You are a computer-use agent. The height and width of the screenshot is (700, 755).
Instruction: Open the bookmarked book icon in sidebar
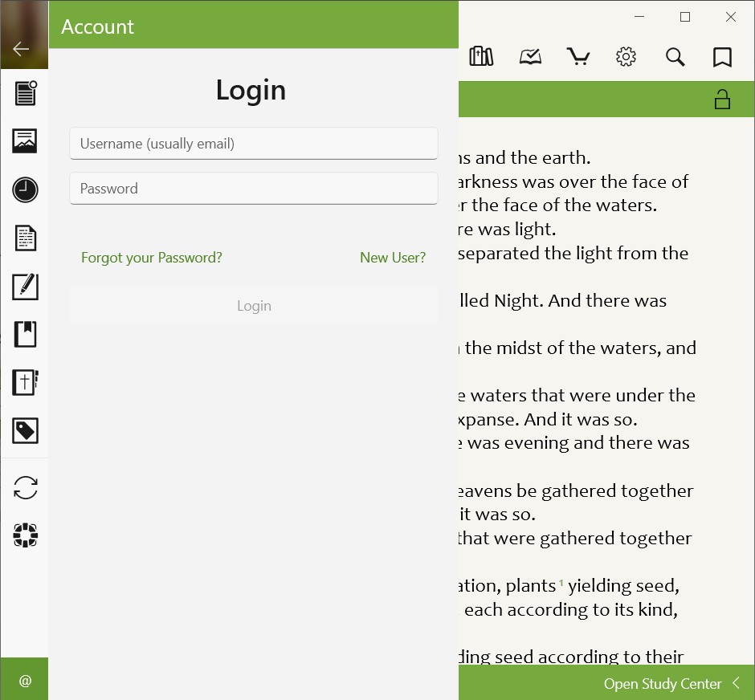(25, 334)
